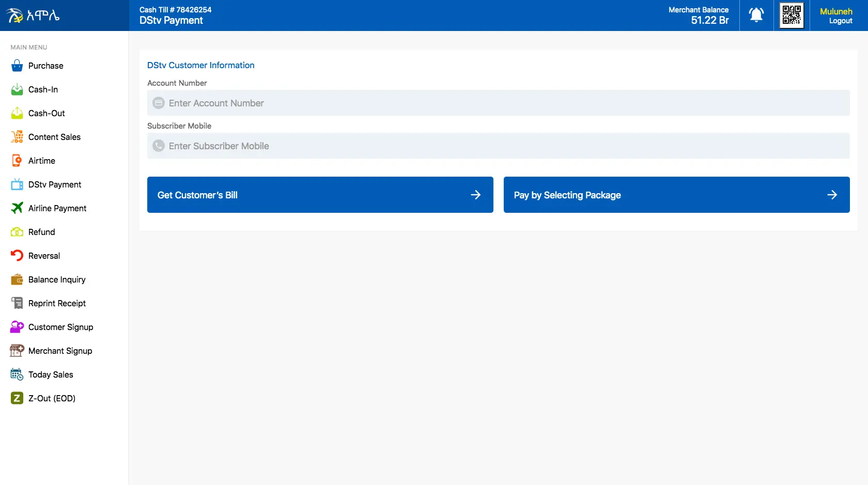The width and height of the screenshot is (868, 485).
Task: Click the Today Sales calendar icon
Action: pyautogui.click(x=17, y=374)
